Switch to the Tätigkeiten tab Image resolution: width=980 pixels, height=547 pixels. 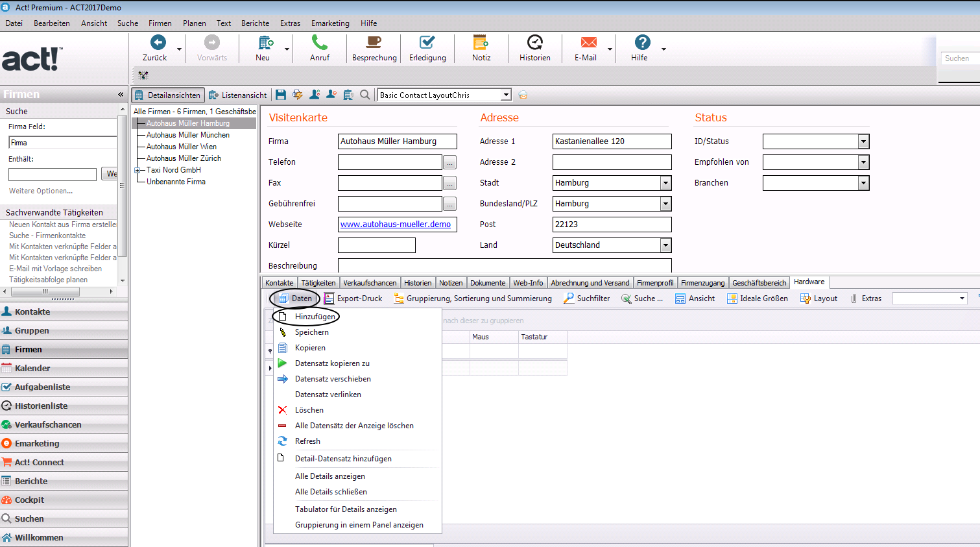(318, 283)
